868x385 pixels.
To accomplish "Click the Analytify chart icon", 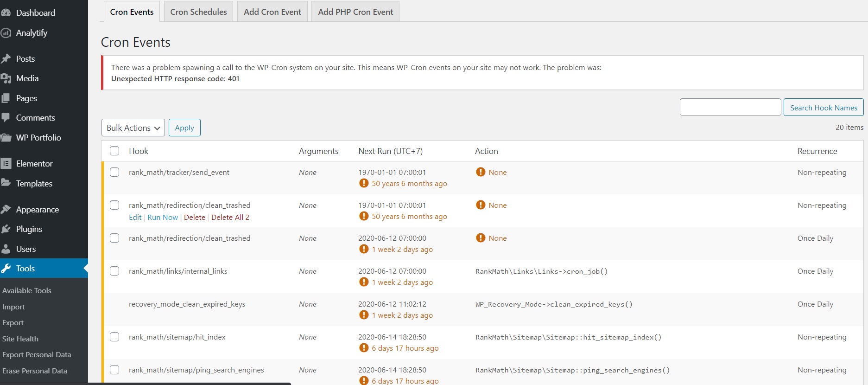I will coord(6,33).
